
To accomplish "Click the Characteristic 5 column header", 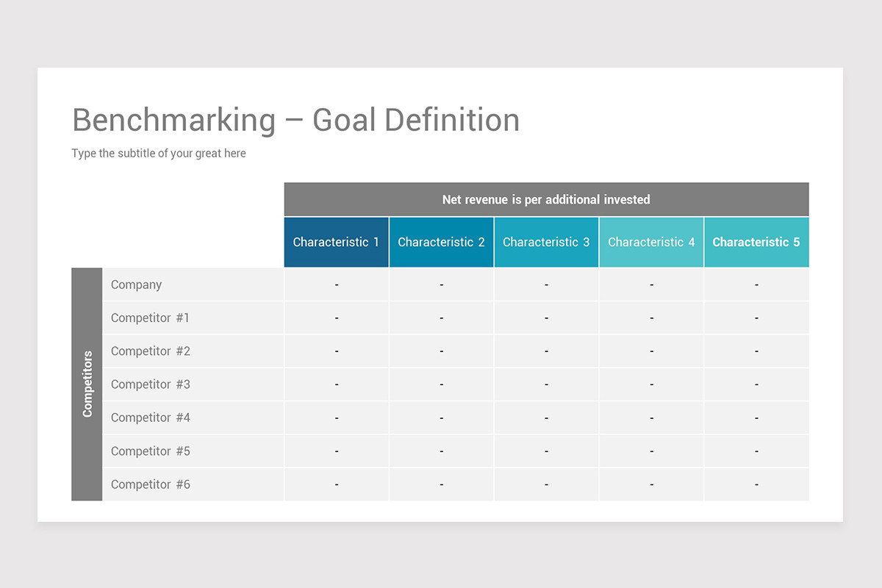I will tap(756, 242).
